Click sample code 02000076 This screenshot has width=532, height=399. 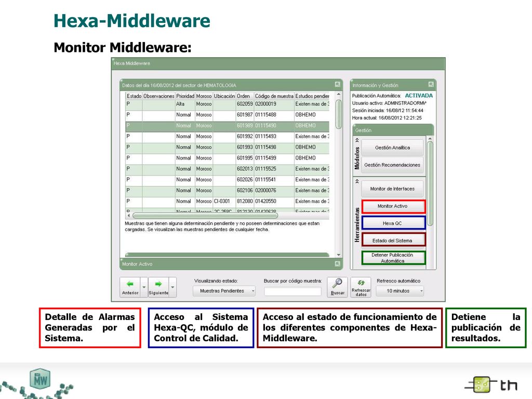(x=265, y=190)
